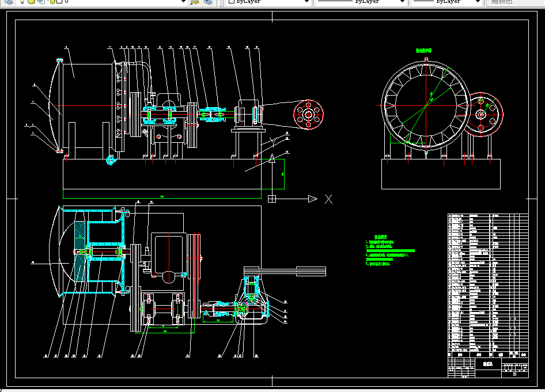This screenshot has height=392, width=545.
Task: Click layer 0 color square
Action: pyautogui.click(x=59, y=1)
